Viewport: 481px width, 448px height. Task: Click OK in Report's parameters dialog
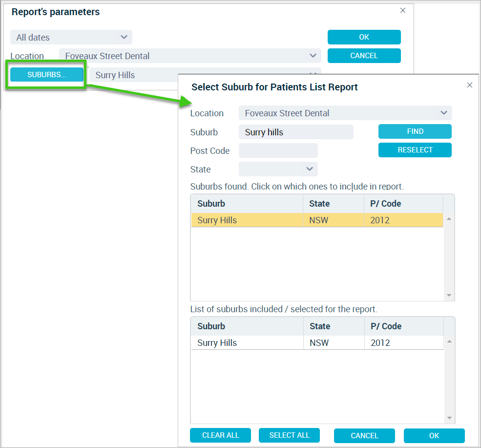tap(364, 37)
